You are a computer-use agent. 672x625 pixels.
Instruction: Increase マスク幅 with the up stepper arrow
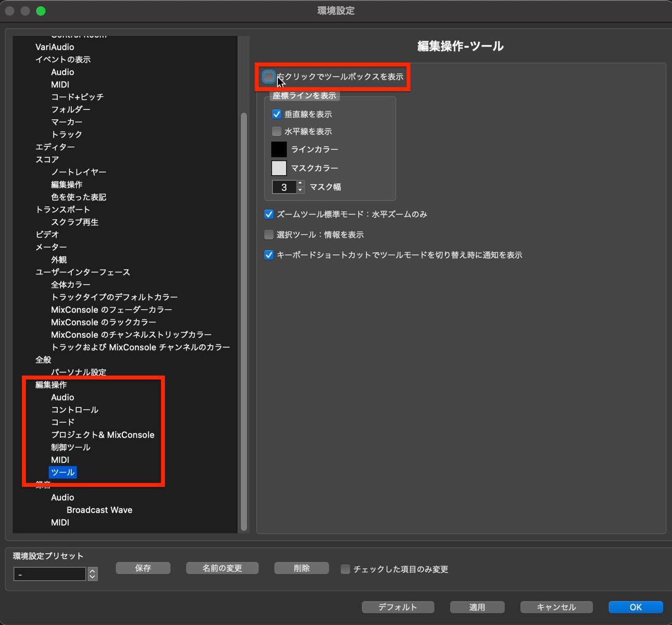pyautogui.click(x=300, y=184)
